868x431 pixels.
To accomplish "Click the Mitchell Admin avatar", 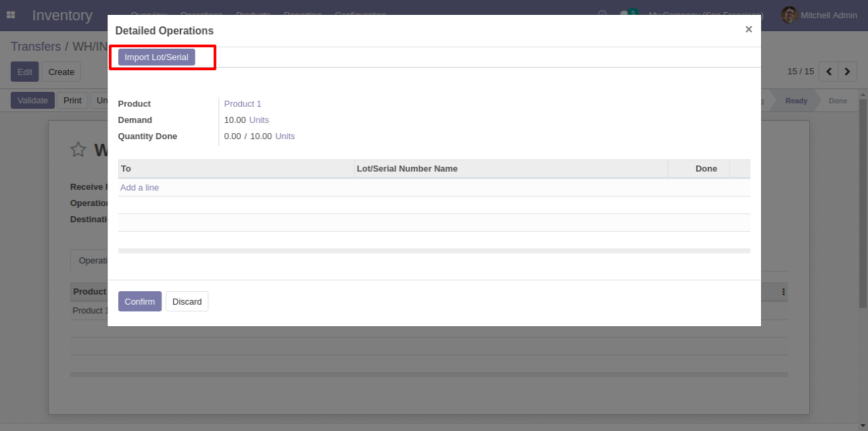I will coord(789,15).
